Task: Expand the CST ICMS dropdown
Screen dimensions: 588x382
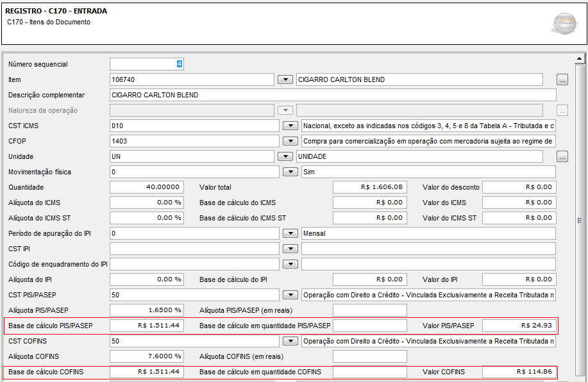Action: (x=290, y=126)
